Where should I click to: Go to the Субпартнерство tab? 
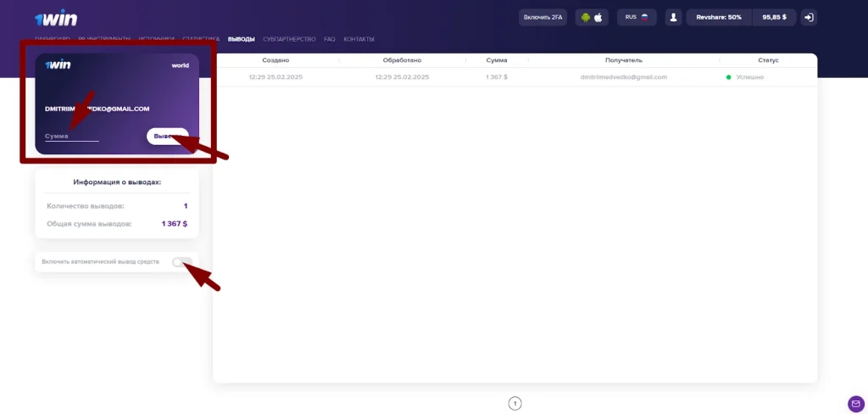point(290,39)
